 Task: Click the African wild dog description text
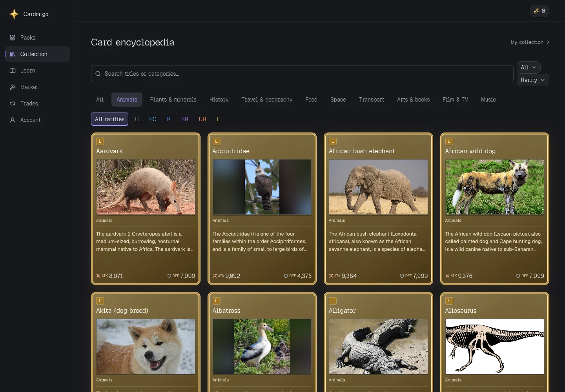(x=494, y=241)
